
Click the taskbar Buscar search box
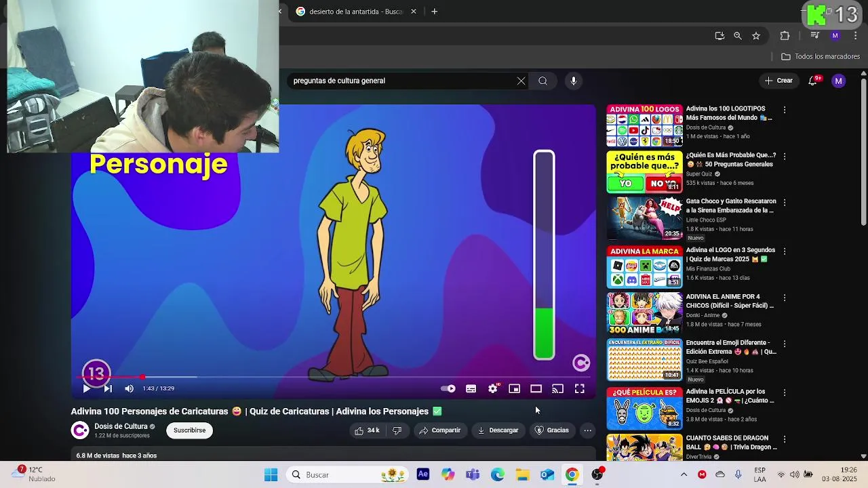346,475
